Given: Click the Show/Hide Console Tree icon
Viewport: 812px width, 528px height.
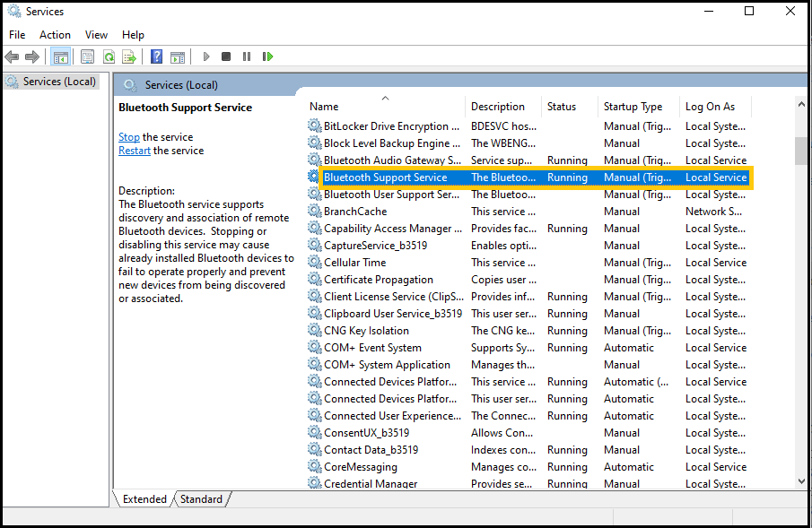Looking at the screenshot, I should pyautogui.click(x=61, y=56).
